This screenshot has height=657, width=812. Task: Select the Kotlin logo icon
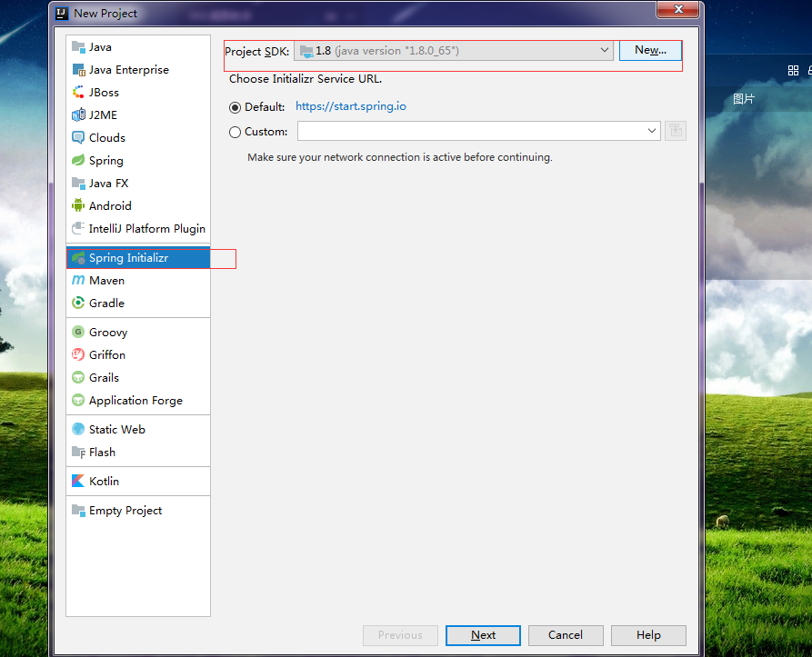pos(78,481)
